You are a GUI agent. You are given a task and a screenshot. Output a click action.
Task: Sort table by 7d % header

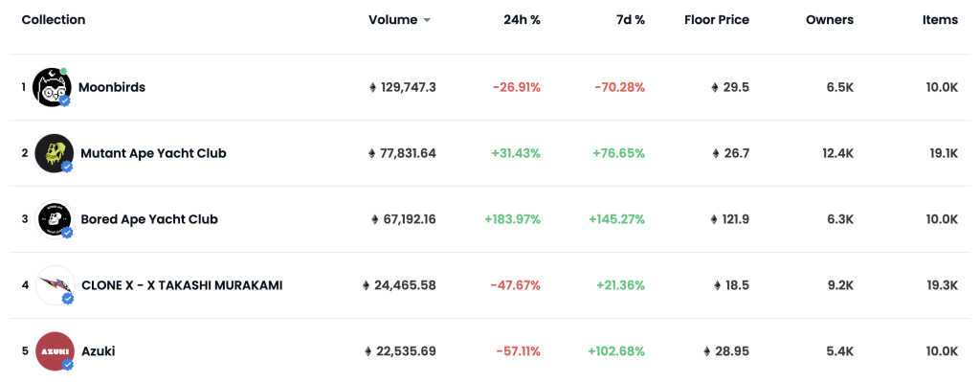coord(630,20)
